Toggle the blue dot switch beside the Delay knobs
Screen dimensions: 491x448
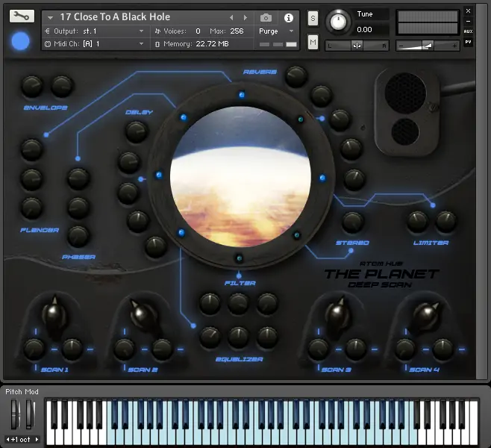coord(141,179)
